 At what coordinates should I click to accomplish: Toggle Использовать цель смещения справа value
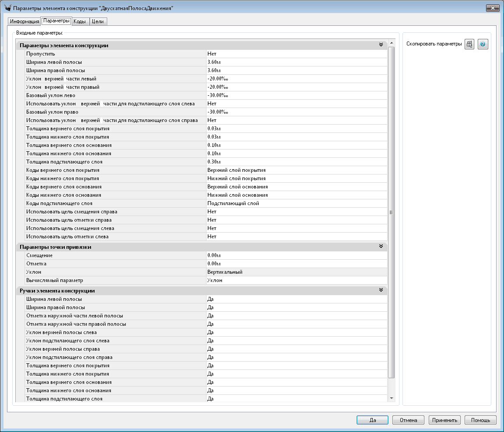tap(297, 212)
